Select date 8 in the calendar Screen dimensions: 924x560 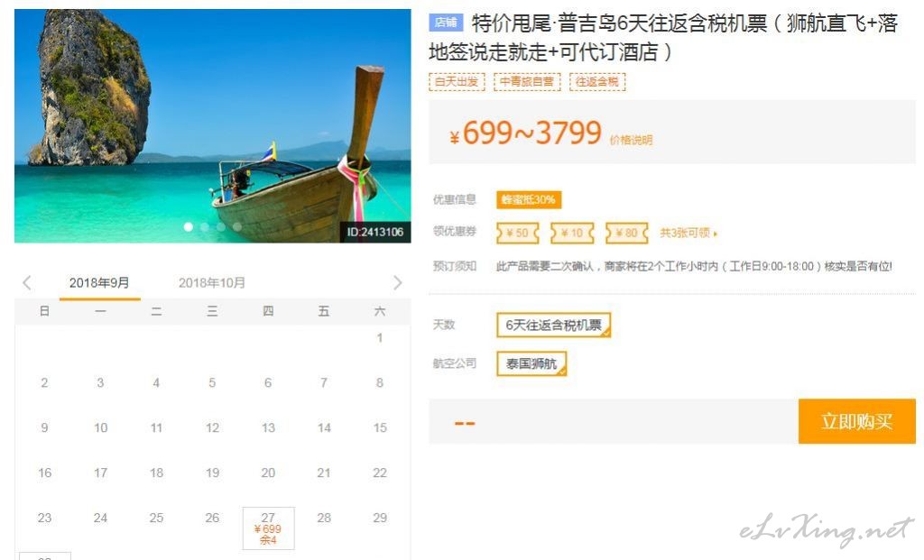click(380, 382)
